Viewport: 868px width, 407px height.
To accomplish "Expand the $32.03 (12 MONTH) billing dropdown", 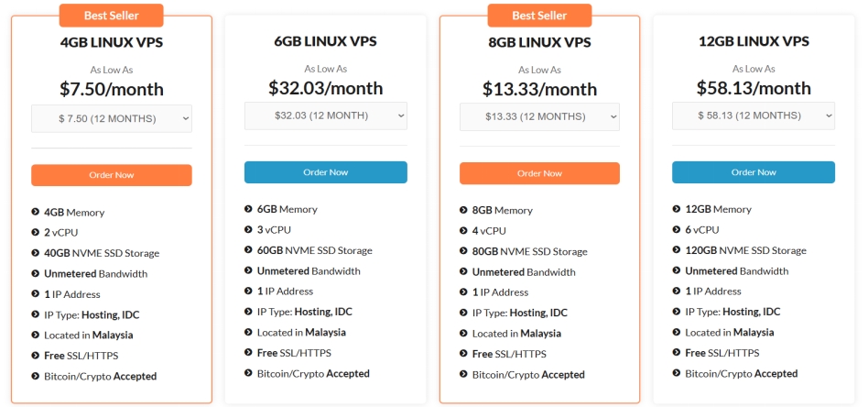I will coord(326,115).
